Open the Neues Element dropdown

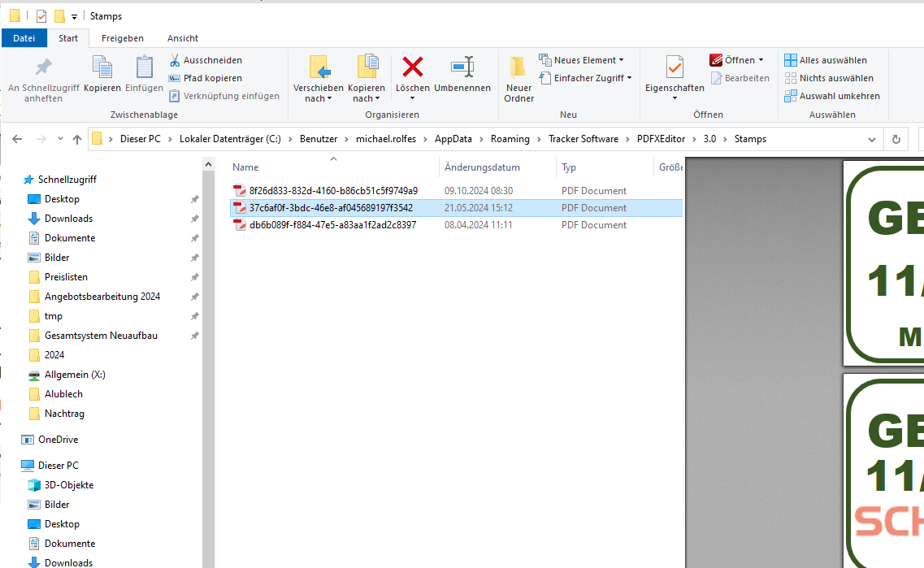pyautogui.click(x=621, y=60)
